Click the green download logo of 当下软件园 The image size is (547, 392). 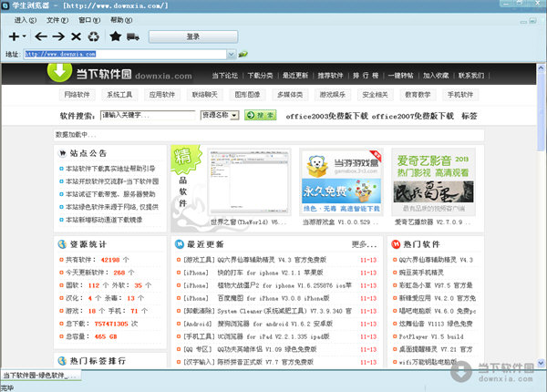(59, 72)
